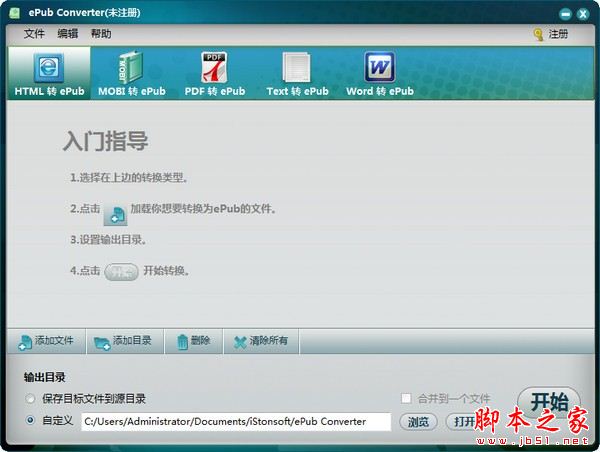This screenshot has height=452, width=600.
Task: Open the 编辑 menu
Action: click(68, 34)
